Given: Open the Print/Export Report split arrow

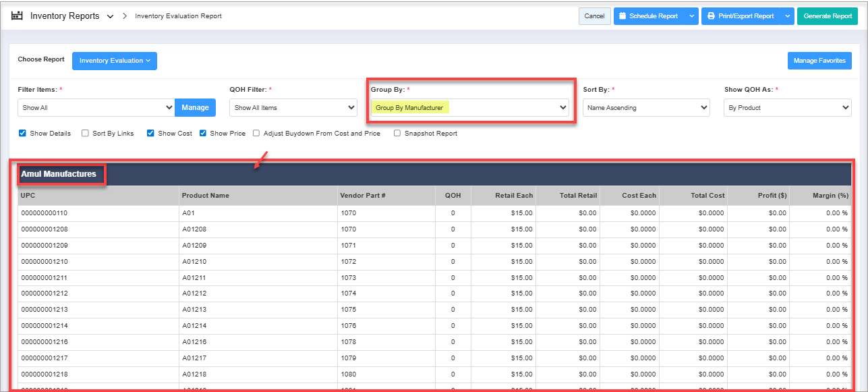Looking at the screenshot, I should 787,16.
